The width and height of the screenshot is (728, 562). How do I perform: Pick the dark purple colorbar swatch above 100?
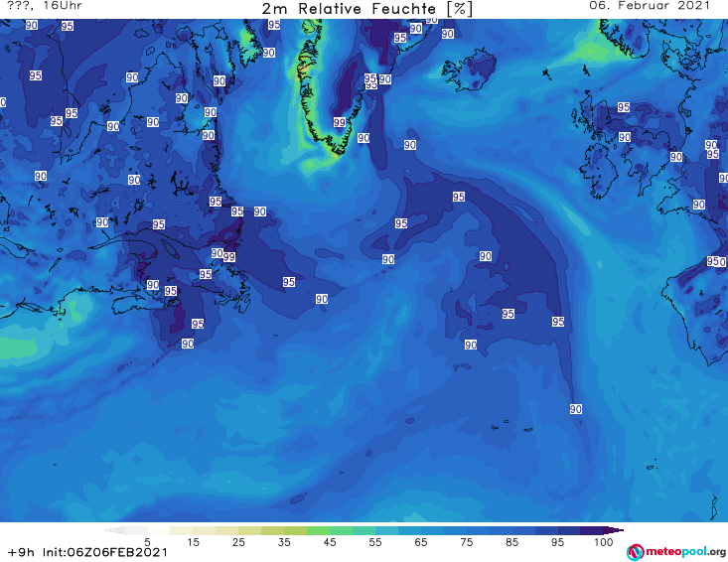coord(592,530)
